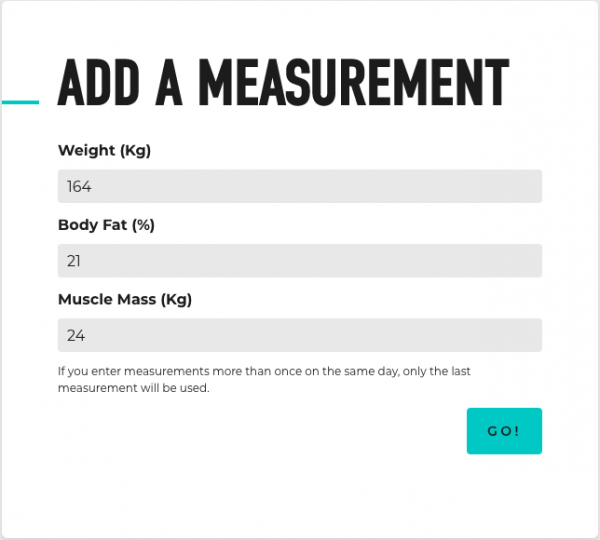
Task: Click the word "MEASUREMENT" in the title
Action: [x=354, y=82]
